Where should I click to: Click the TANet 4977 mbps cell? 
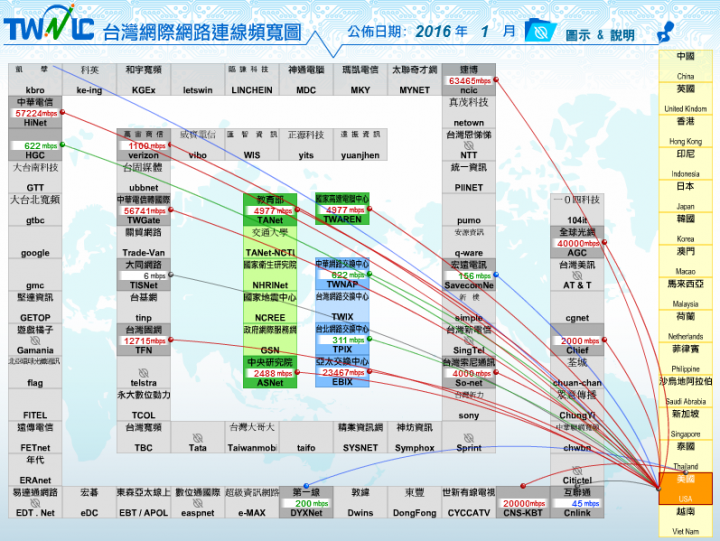(x=270, y=210)
